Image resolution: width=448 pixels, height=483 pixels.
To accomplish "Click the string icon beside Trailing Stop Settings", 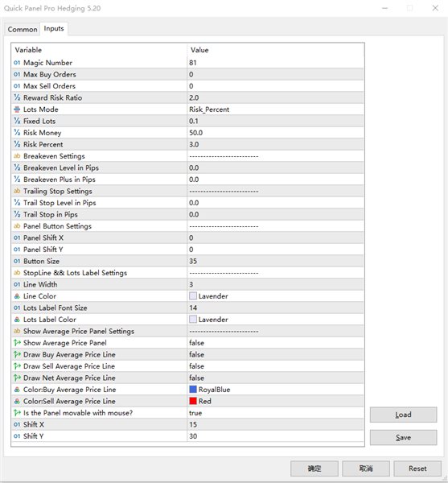I will tap(17, 191).
